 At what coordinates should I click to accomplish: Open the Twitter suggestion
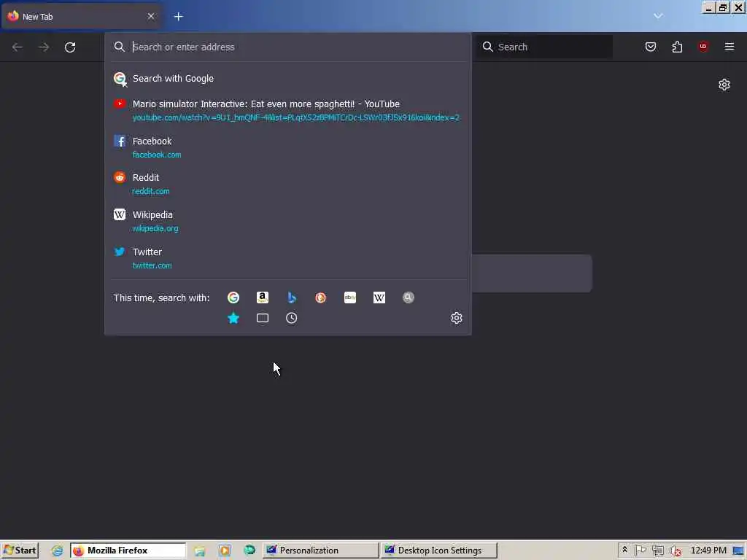tap(287, 258)
